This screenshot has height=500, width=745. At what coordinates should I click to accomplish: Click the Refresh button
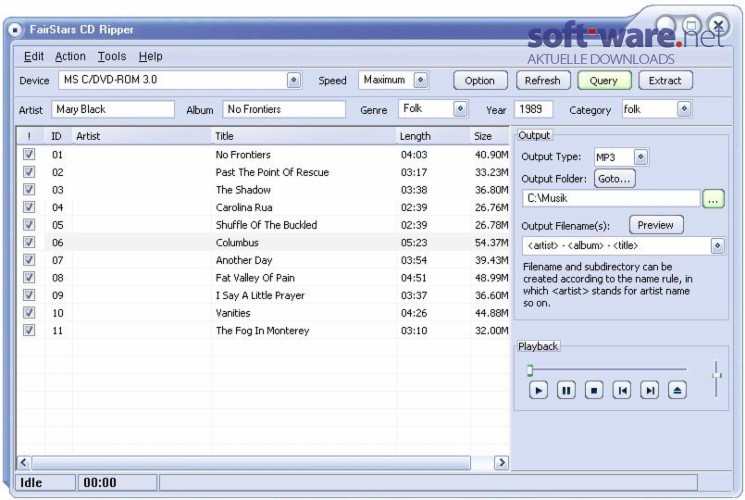coord(542,80)
